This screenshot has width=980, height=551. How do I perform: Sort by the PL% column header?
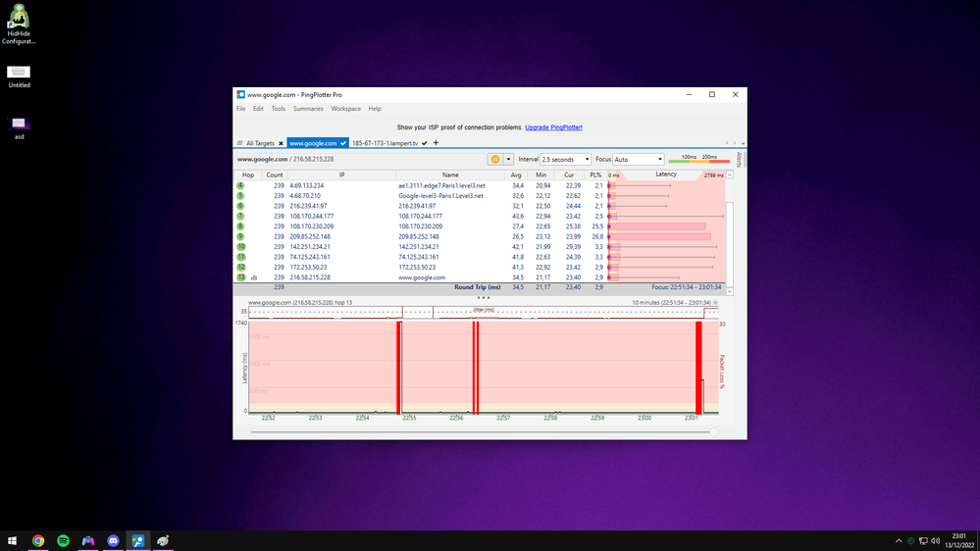point(595,175)
